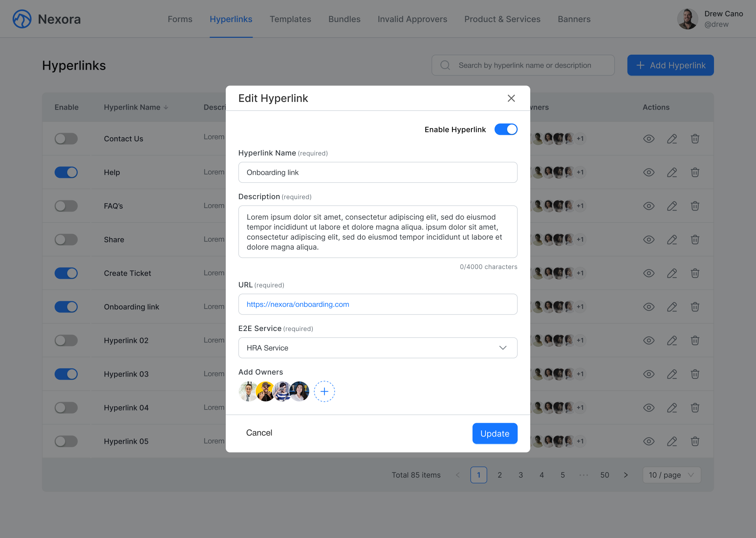Expand the 10 / page selector
The image size is (756, 538).
tap(671, 475)
